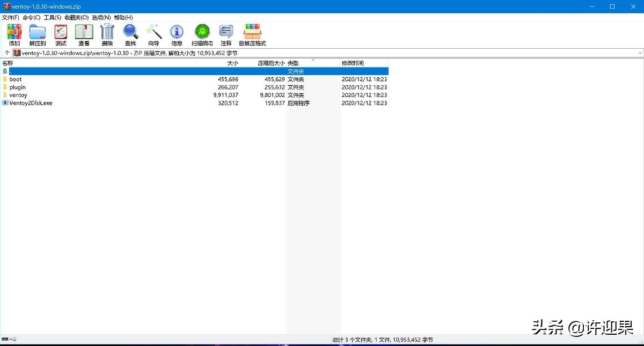Show archive Info (信息) icon
The image size is (644, 346).
pyautogui.click(x=177, y=34)
